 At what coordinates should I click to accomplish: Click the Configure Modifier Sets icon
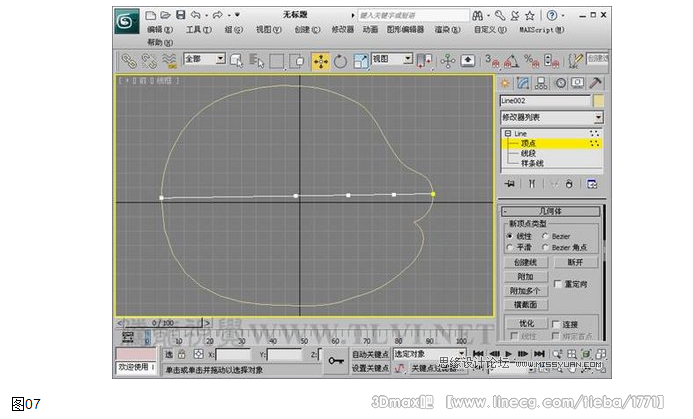click(x=592, y=184)
